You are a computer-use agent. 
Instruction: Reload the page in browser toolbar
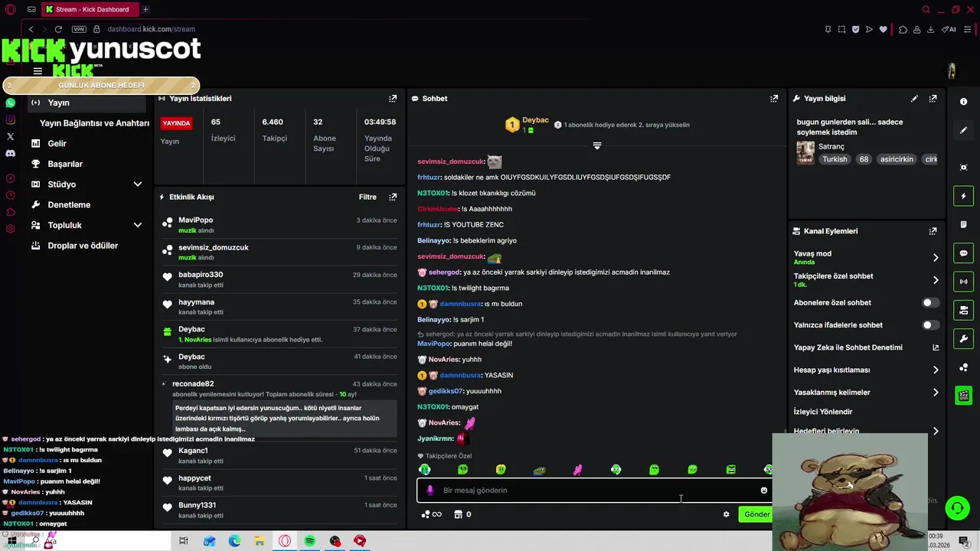pyautogui.click(x=58, y=29)
